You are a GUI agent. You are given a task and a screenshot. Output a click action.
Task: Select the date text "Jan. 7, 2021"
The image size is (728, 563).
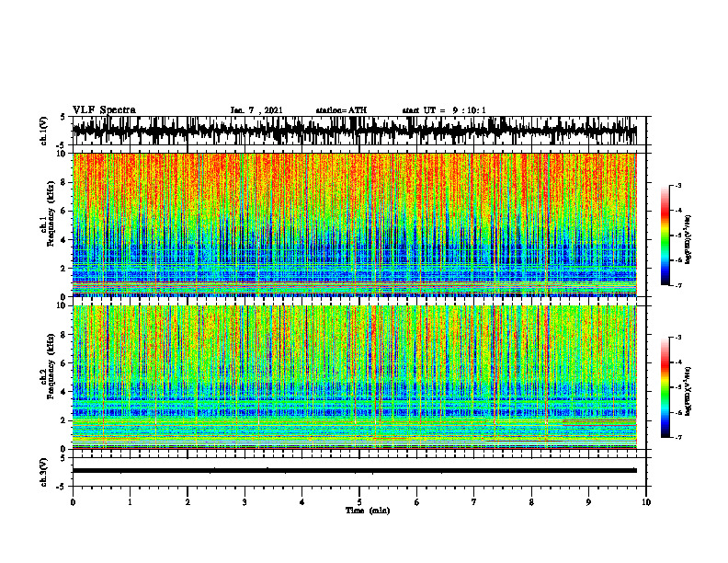tap(256, 110)
